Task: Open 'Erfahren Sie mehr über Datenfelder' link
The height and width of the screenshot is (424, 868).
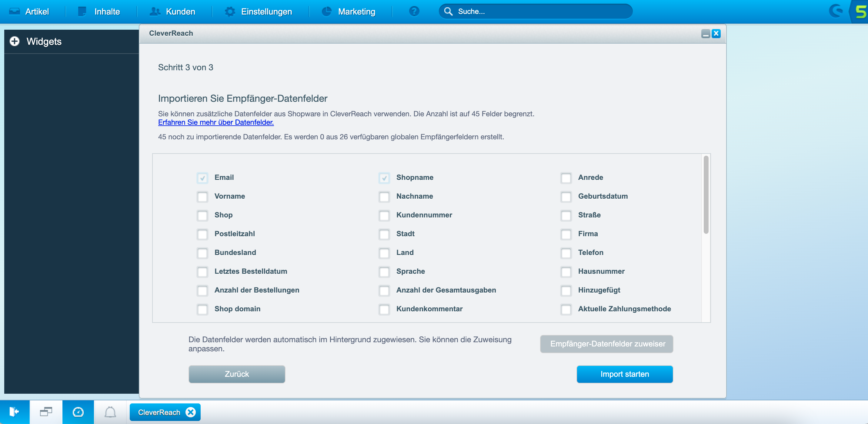Action: click(x=216, y=123)
